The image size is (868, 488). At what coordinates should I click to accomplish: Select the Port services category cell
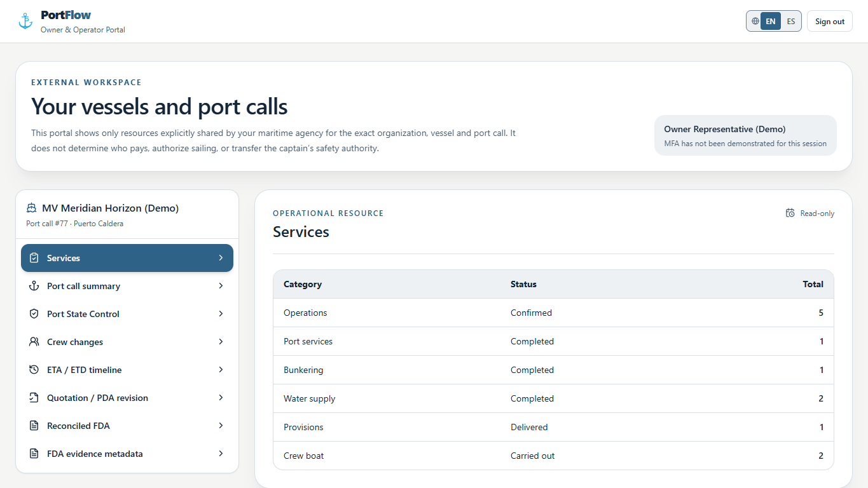point(308,341)
